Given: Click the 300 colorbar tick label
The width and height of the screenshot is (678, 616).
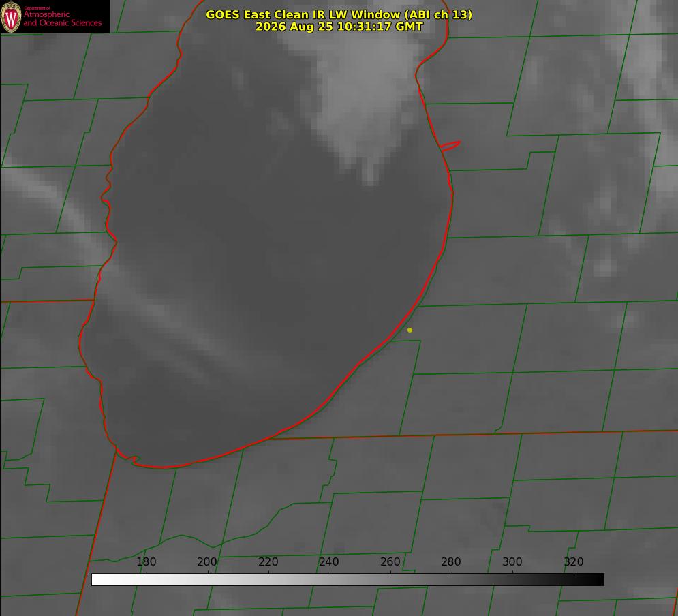Looking at the screenshot, I should coord(512,561).
